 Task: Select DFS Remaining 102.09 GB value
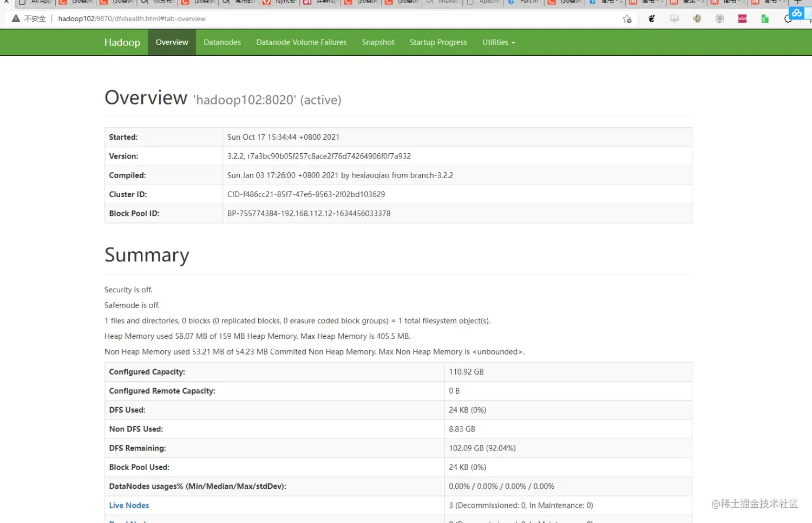pos(482,448)
